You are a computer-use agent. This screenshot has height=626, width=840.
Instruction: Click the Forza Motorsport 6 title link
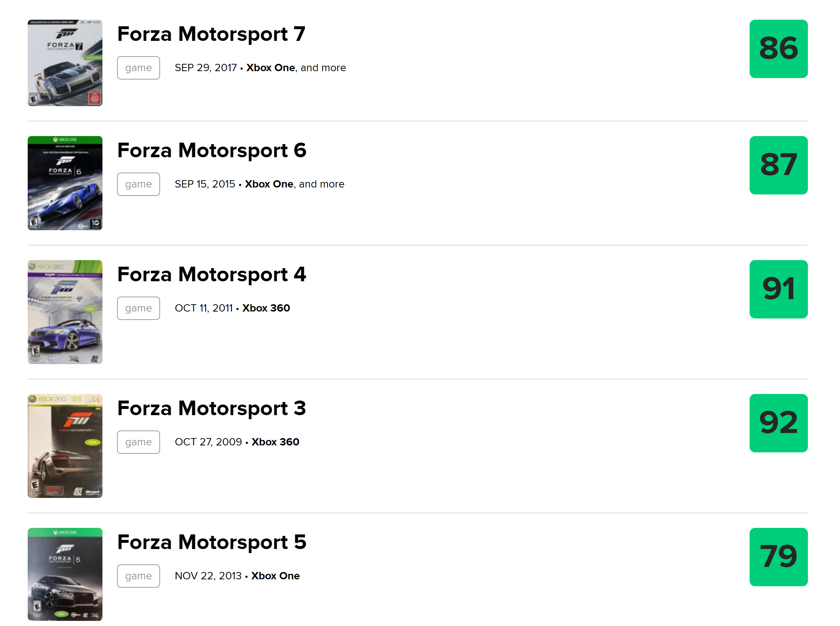(x=212, y=150)
